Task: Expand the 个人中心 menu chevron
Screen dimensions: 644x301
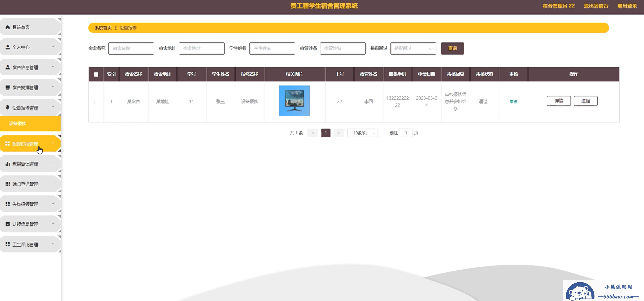Action: tap(53, 46)
